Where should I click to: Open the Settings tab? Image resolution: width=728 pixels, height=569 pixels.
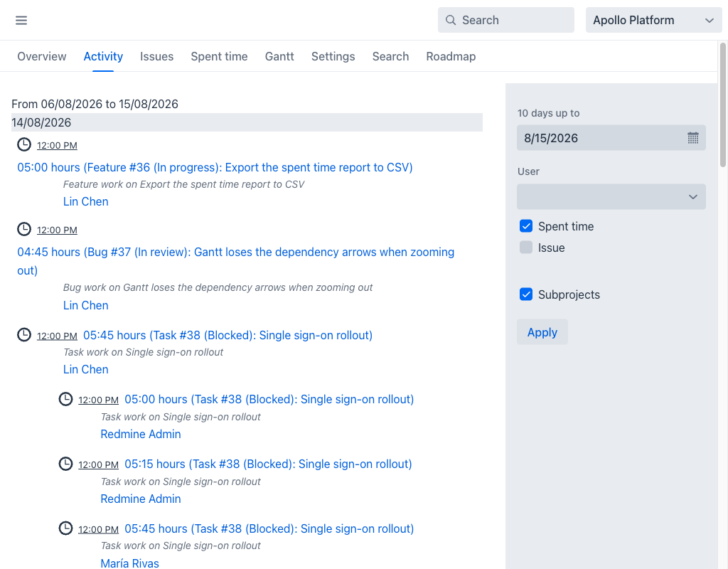pos(333,56)
